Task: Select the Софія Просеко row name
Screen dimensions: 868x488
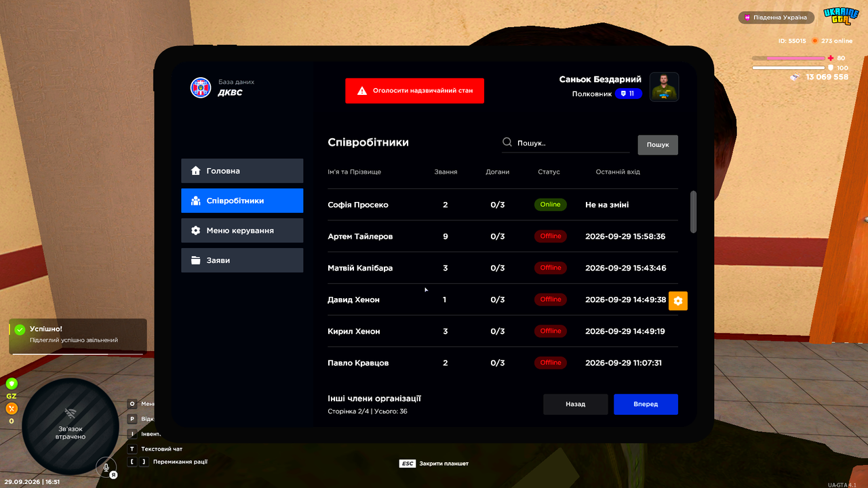Action: tap(358, 205)
